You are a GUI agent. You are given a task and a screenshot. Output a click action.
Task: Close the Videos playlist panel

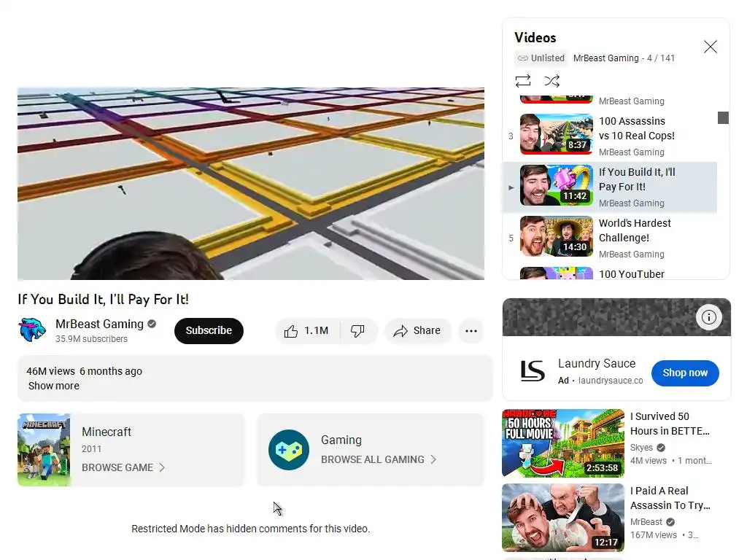711,47
